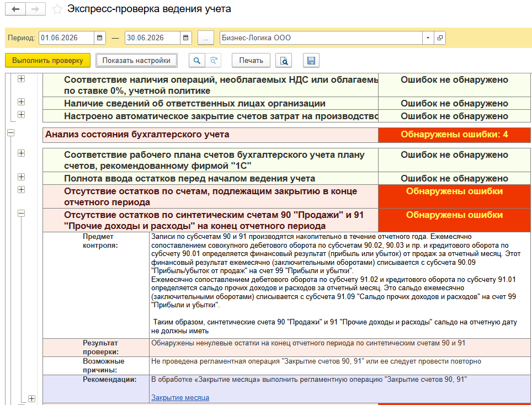Select the Предмет контроля label

coord(100,241)
